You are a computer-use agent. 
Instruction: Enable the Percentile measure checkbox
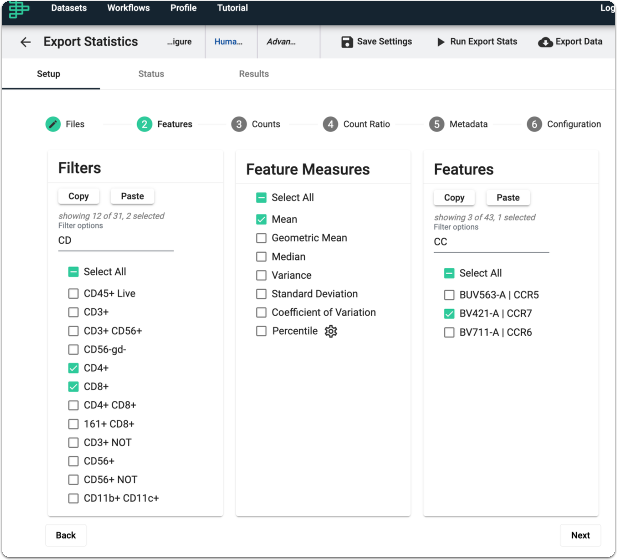click(x=261, y=331)
